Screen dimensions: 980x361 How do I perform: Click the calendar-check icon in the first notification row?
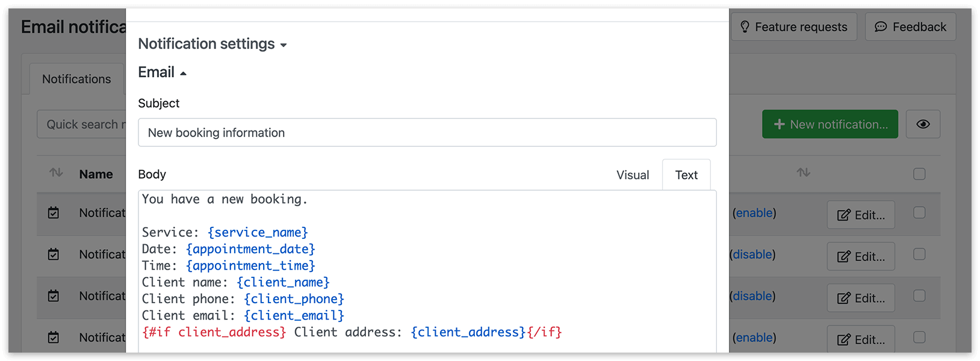54,212
